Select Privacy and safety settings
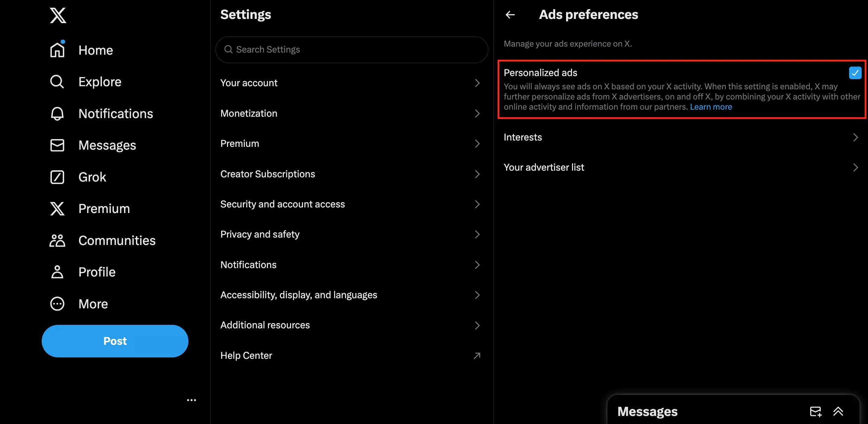The width and height of the screenshot is (868, 424). click(x=350, y=234)
